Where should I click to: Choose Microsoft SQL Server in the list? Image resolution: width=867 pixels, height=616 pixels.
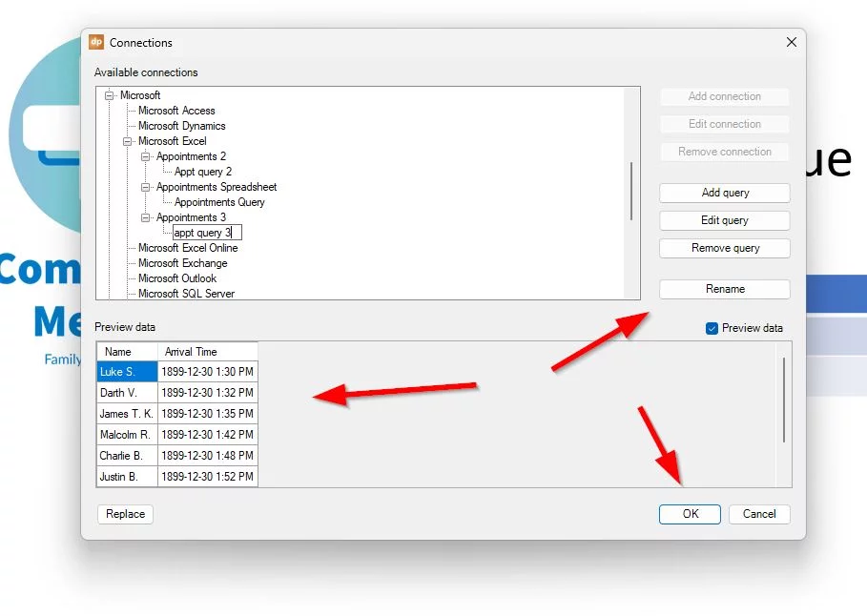tap(186, 294)
